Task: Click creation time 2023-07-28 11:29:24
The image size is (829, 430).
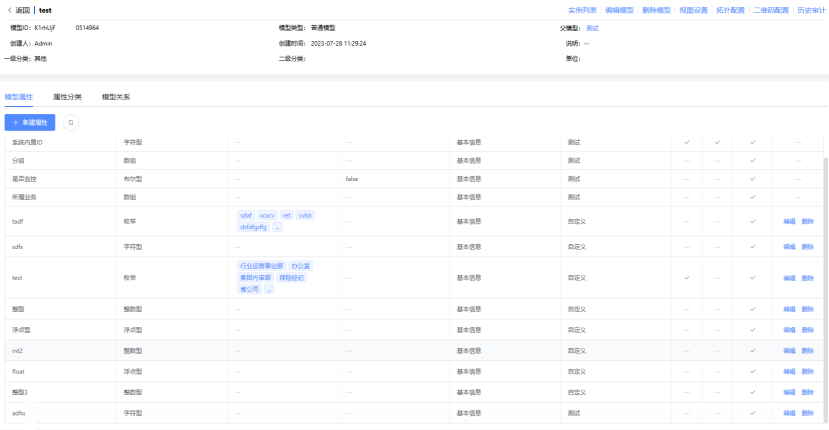Action: (x=338, y=43)
